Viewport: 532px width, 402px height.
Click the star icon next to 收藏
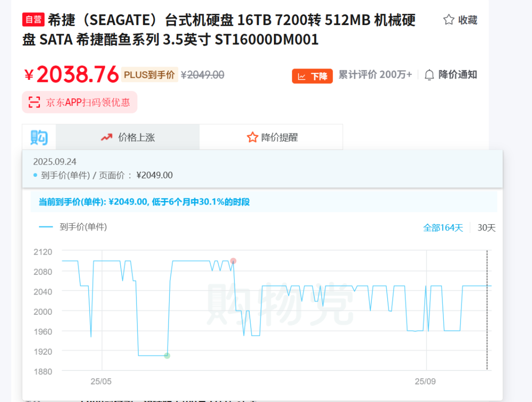point(449,20)
